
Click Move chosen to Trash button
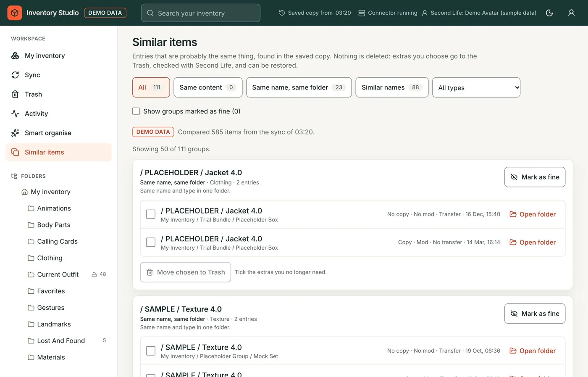coord(186,272)
